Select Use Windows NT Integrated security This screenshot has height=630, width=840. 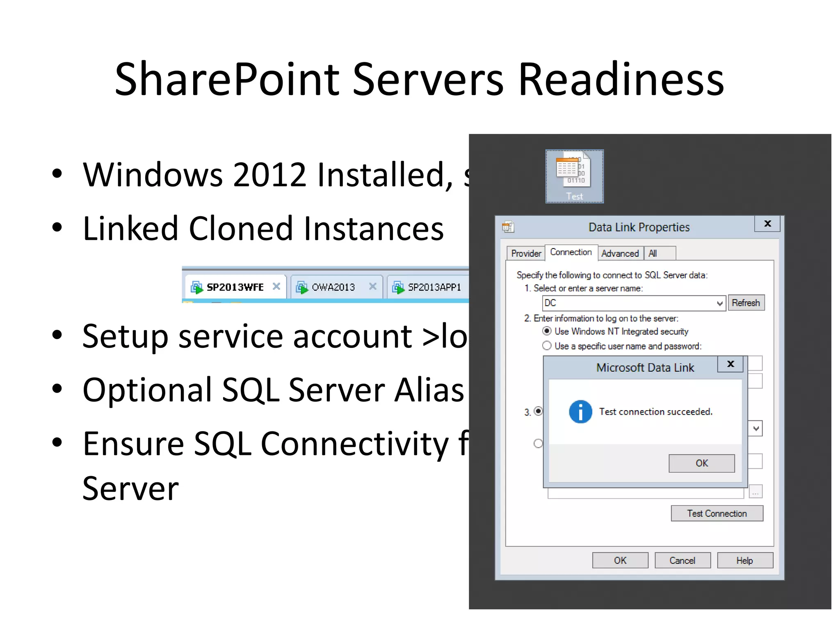(547, 331)
